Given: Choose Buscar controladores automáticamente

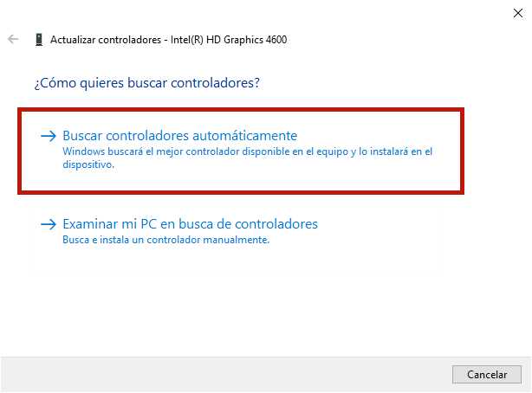Looking at the screenshot, I should (180, 136).
